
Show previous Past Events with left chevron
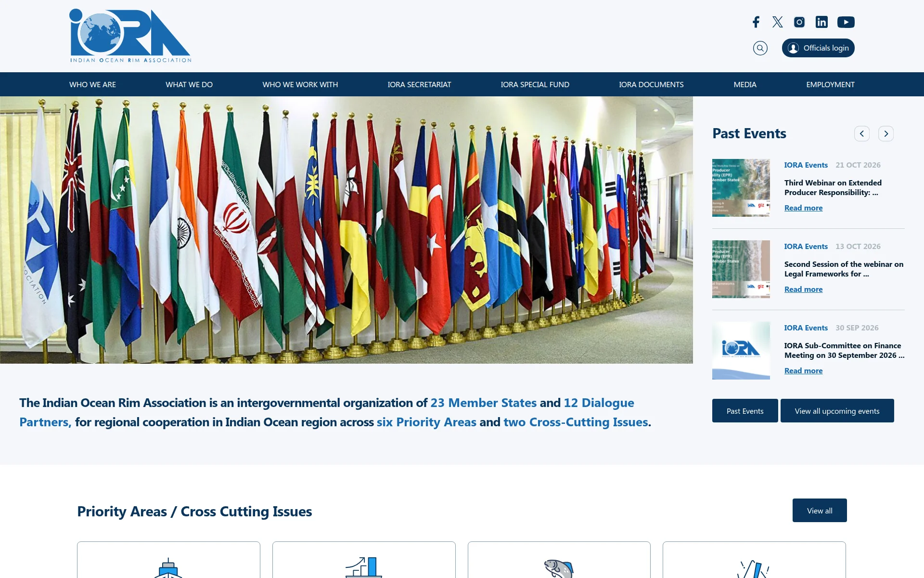862,133
